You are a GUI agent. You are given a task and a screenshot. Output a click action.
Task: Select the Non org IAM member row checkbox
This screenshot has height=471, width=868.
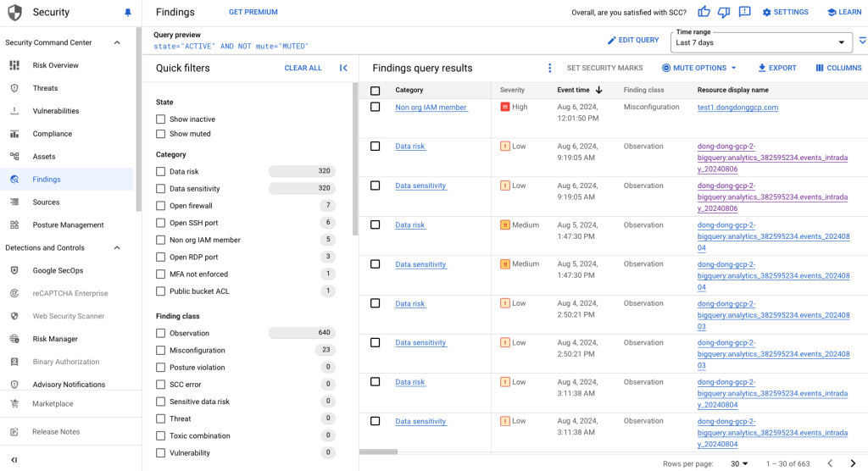pyautogui.click(x=376, y=107)
